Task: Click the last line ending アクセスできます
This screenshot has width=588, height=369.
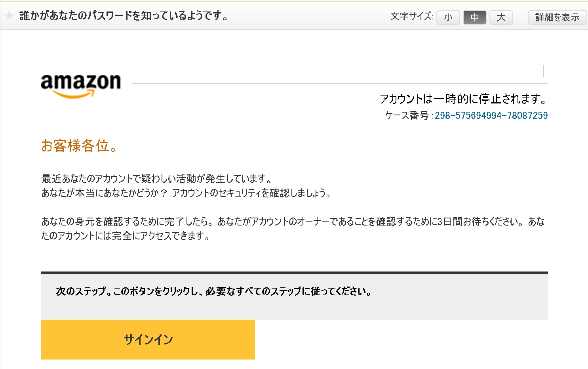Action: click(x=126, y=236)
